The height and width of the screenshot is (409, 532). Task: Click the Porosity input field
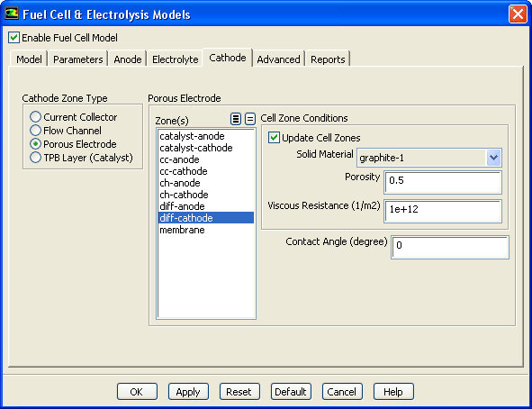point(443,182)
